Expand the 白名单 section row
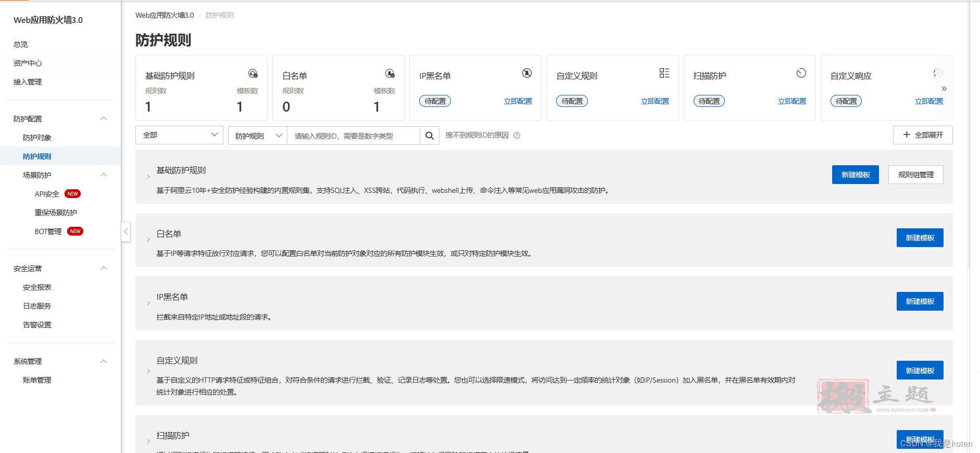980x453 pixels. (x=148, y=240)
